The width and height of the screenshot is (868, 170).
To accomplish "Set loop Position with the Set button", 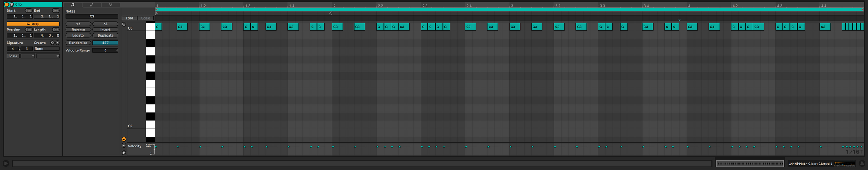I will 28,30.
